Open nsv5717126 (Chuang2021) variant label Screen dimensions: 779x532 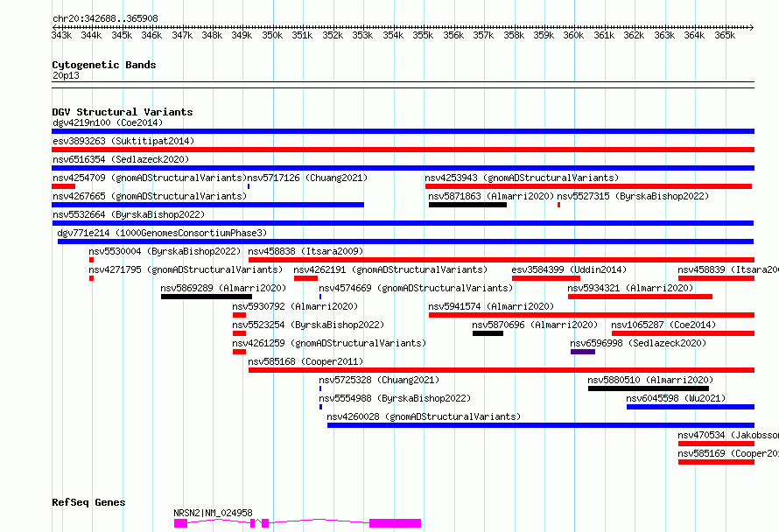point(307,178)
